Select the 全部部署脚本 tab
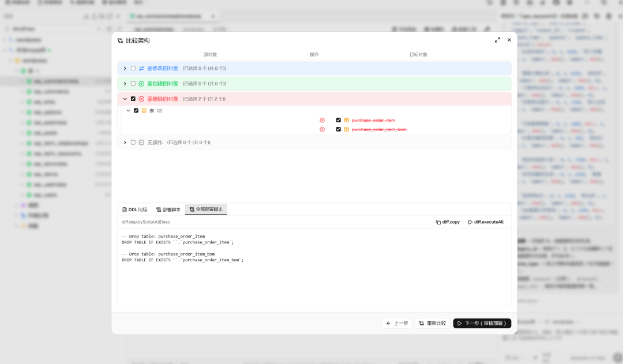 [206, 209]
